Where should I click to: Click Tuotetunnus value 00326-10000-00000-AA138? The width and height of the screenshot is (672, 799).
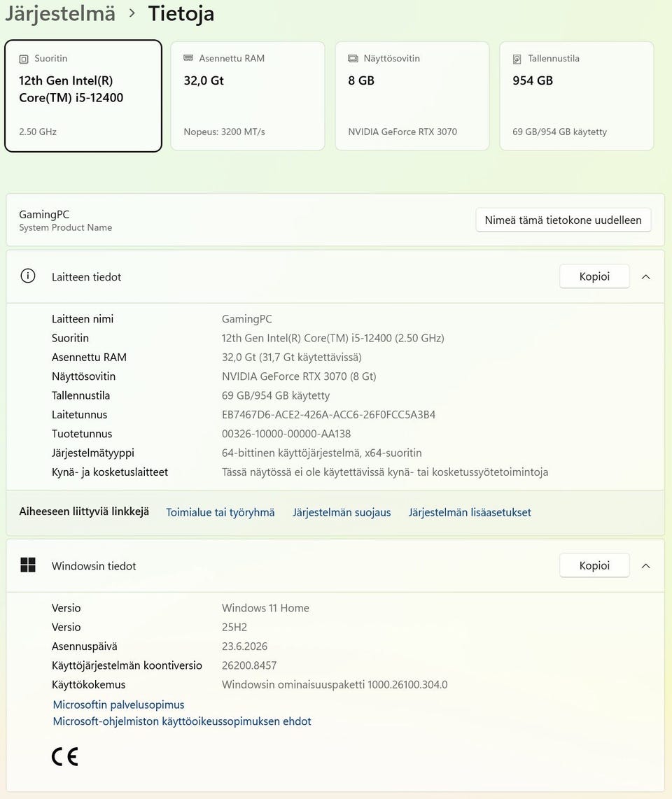(x=286, y=434)
